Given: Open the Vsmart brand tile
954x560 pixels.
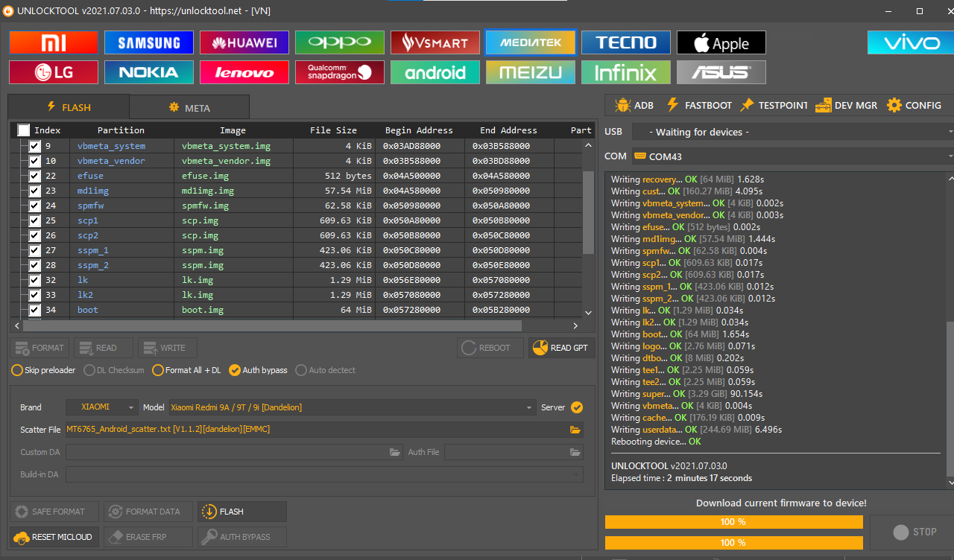Looking at the screenshot, I should pos(435,42).
